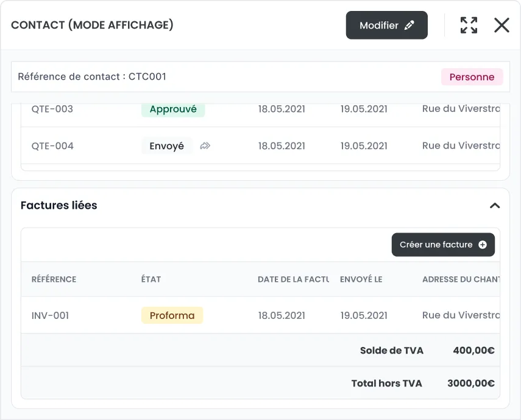Click the Proforma status badge

pyautogui.click(x=172, y=315)
